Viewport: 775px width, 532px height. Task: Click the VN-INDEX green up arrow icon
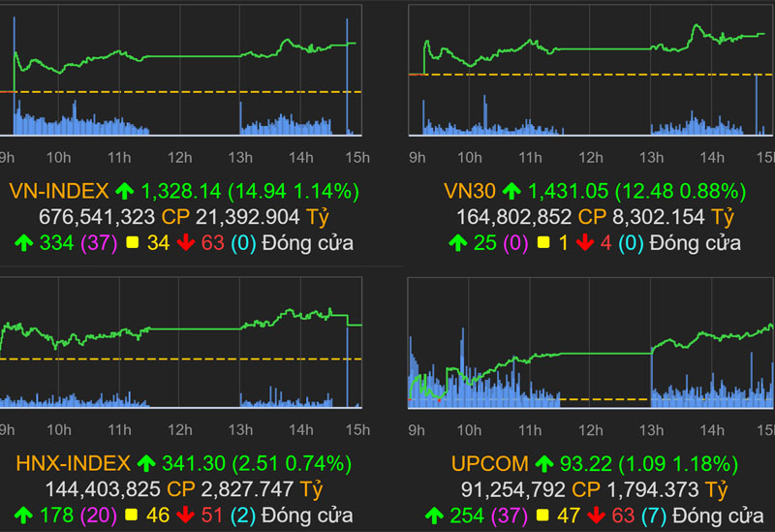click(x=125, y=191)
